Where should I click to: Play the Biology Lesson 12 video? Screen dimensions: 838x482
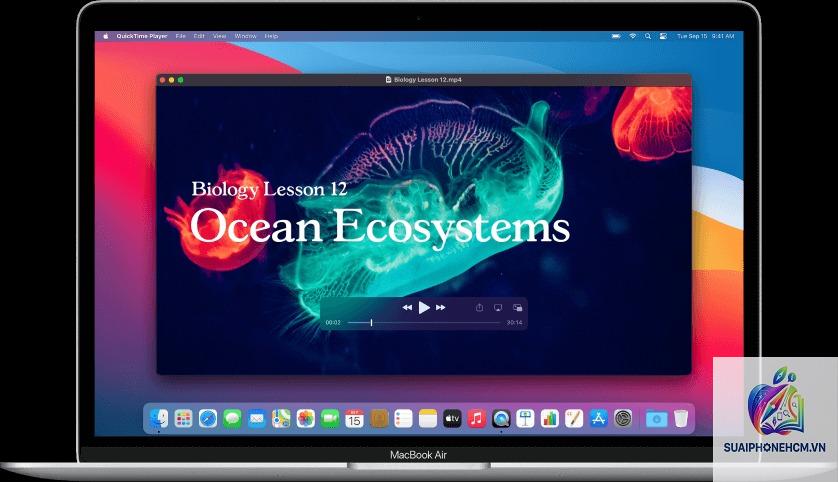tap(424, 307)
